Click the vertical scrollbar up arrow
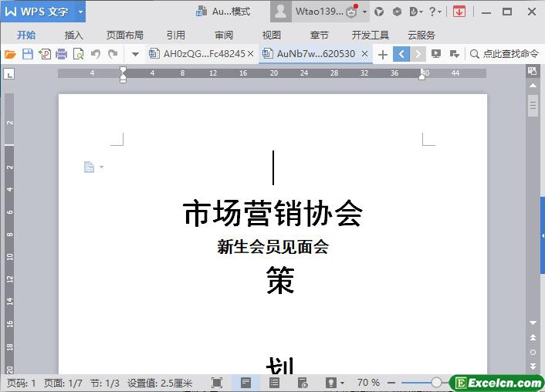Image resolution: width=545 pixels, height=392 pixels. [533, 85]
